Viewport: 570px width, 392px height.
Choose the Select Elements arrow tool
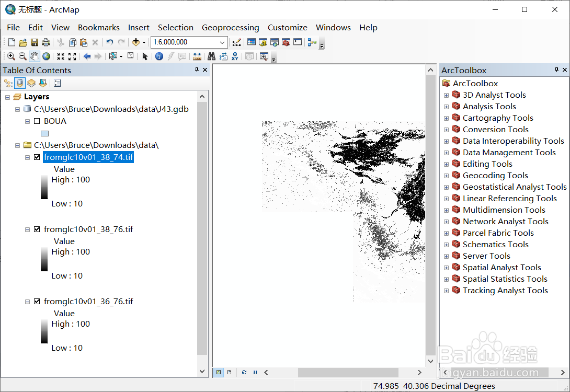click(x=145, y=56)
